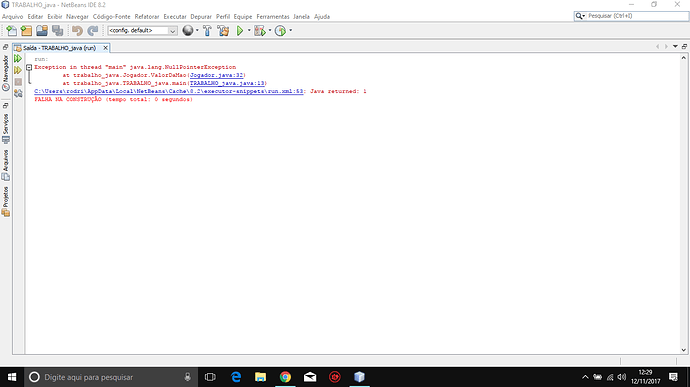690x387 pixels.
Task: Click the New Project toolbar icon
Action: (26, 30)
